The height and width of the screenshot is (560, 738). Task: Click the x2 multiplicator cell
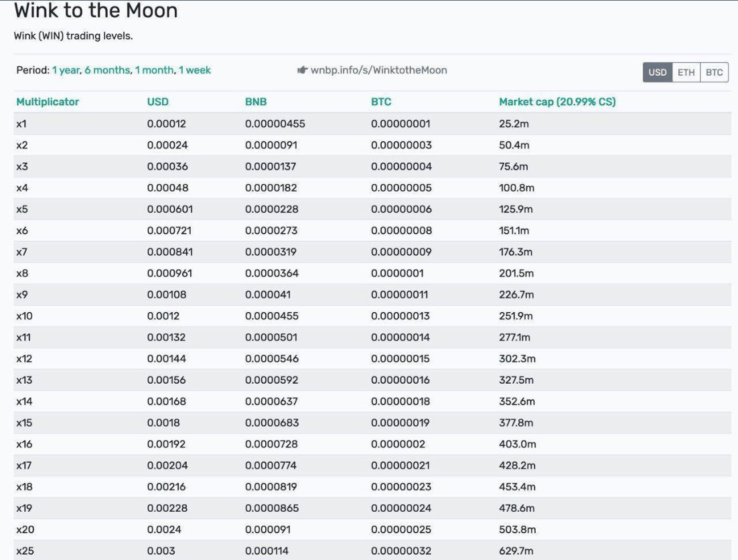(x=21, y=145)
